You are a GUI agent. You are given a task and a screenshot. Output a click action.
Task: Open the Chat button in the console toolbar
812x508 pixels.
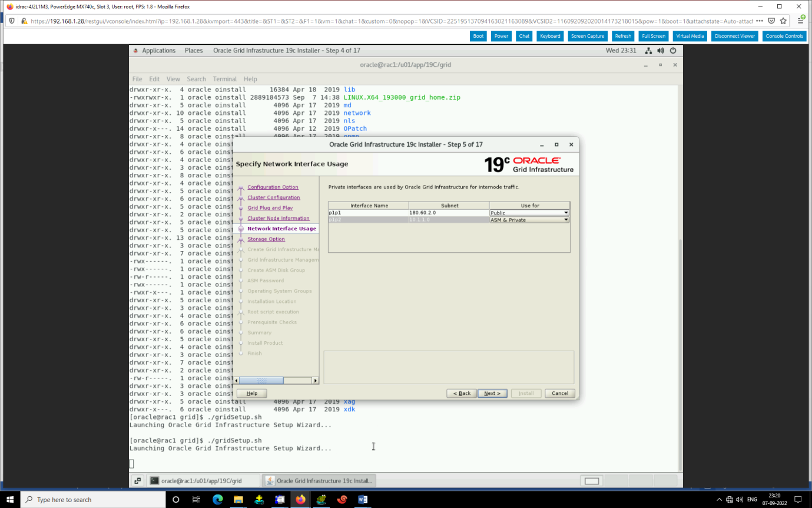click(524, 36)
